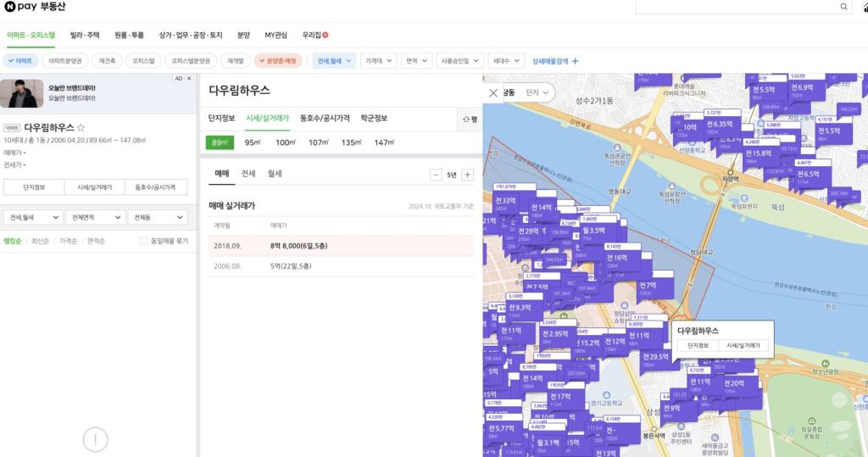Image resolution: width=868 pixels, height=457 pixels.
Task: Open 상가·업무·공장·토지 tab
Action: 191,35
